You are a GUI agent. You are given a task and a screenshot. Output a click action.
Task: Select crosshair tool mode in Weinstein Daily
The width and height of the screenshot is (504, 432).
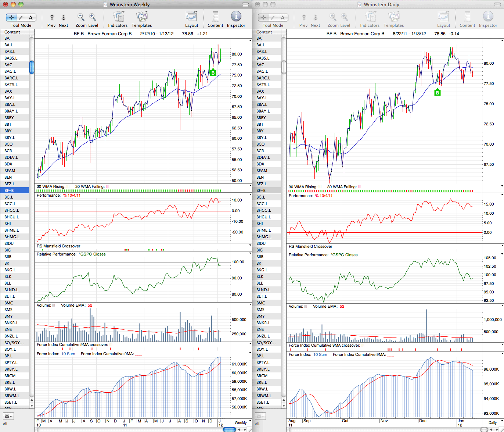[x=263, y=17]
